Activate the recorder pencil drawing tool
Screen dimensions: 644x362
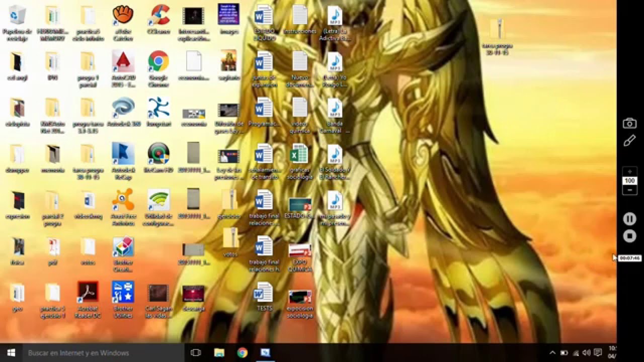tap(629, 141)
